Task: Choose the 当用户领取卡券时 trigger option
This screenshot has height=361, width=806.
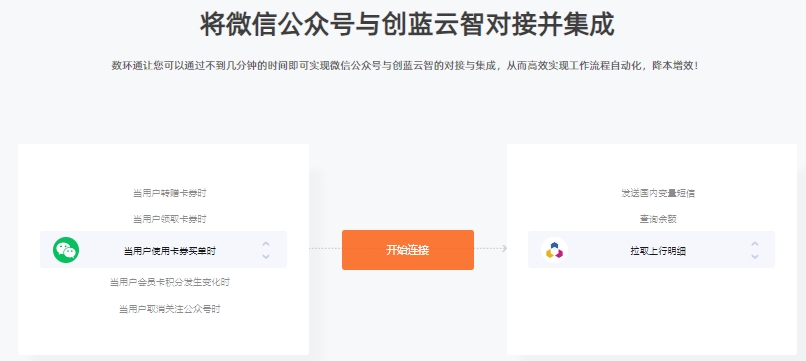Action: click(170, 219)
